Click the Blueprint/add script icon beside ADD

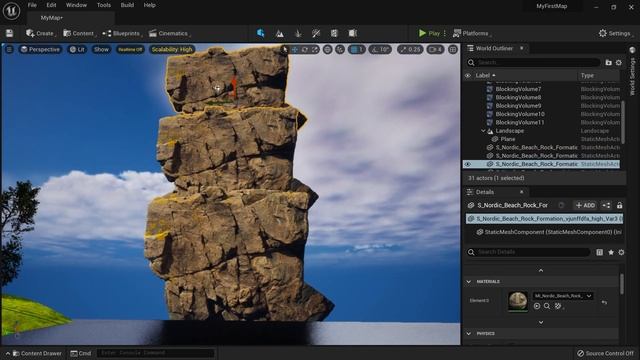pos(607,205)
